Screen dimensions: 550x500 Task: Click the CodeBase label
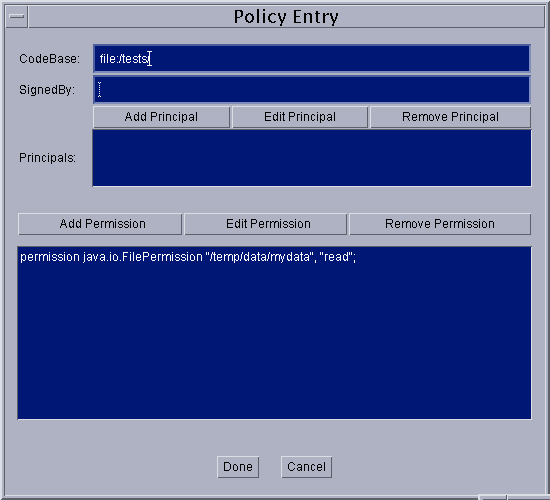coord(49,59)
